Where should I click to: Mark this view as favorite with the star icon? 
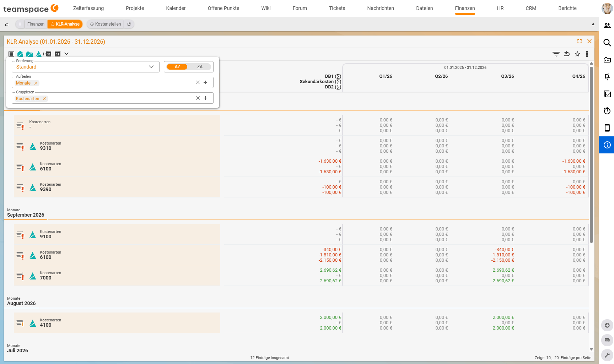(577, 54)
